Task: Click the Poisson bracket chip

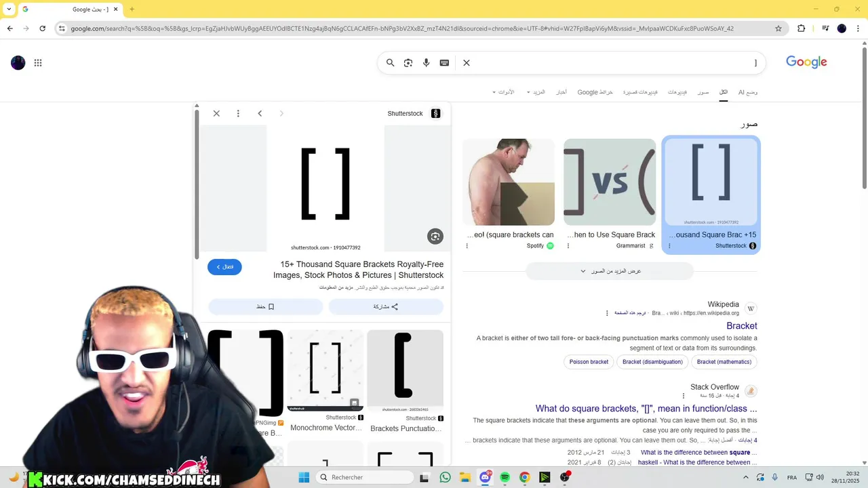Action: [589, 362]
